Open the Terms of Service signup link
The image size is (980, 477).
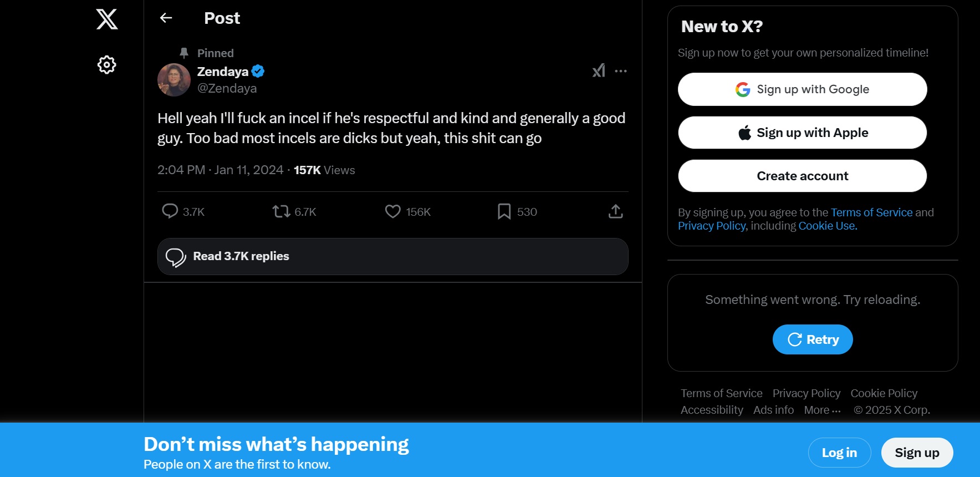tap(871, 212)
